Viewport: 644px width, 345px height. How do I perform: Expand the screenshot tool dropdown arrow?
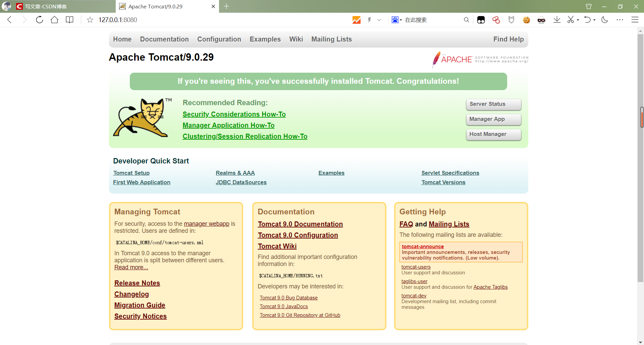tap(578, 20)
